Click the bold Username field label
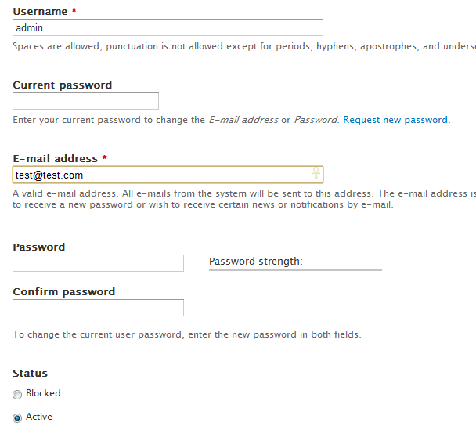Viewport: 476px width, 448px height. coord(40,12)
